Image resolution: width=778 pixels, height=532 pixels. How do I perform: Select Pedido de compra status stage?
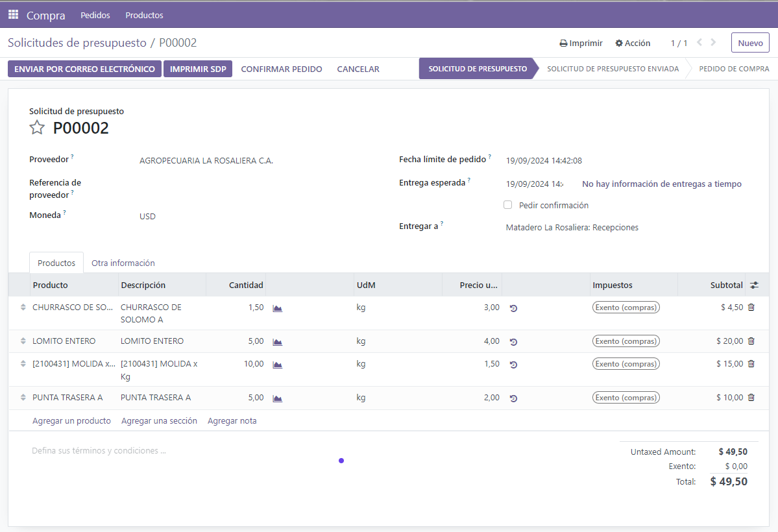(734, 69)
